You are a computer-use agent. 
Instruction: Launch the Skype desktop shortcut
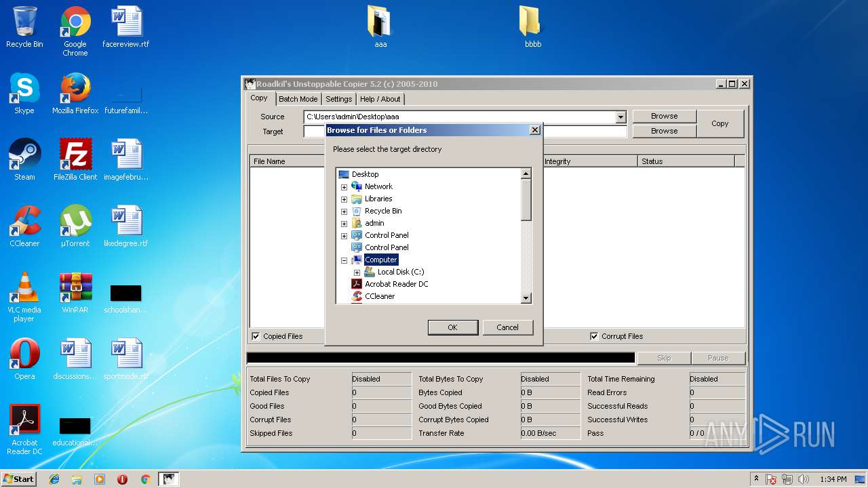click(24, 94)
